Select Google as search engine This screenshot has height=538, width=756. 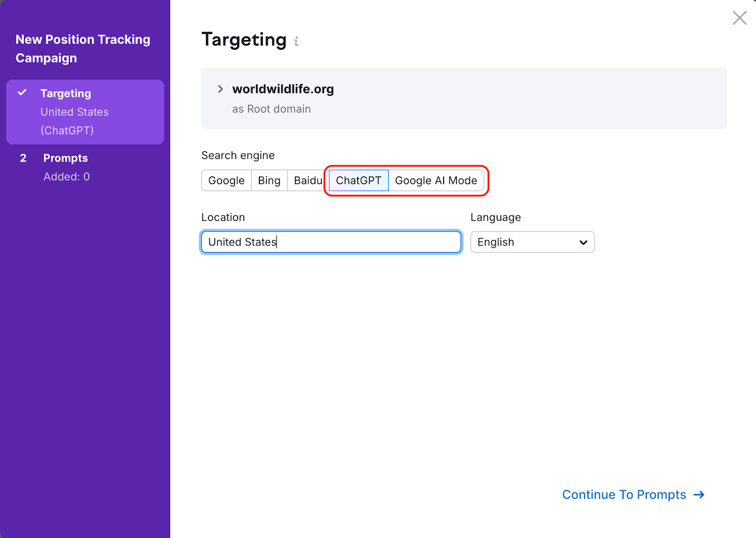pos(226,181)
